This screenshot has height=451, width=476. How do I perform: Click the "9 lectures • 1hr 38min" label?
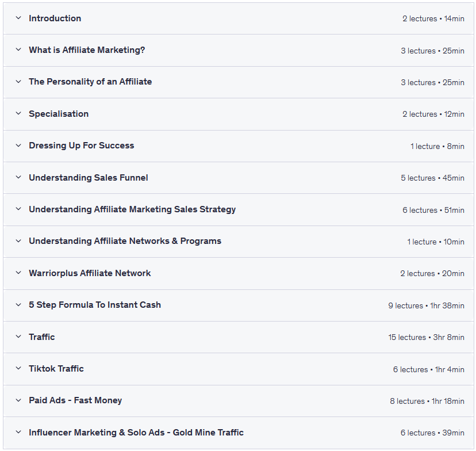click(x=426, y=306)
